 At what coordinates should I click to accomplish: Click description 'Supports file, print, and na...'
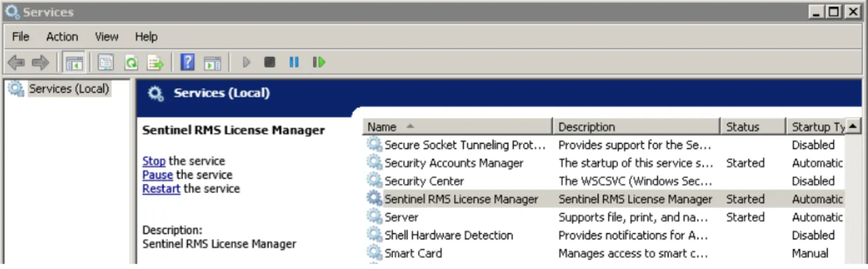click(x=633, y=217)
